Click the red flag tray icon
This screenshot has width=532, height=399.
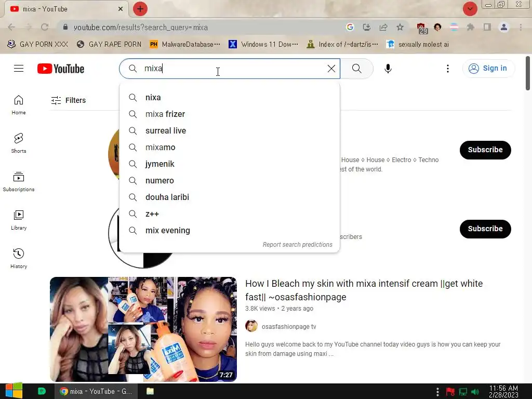tap(450, 392)
